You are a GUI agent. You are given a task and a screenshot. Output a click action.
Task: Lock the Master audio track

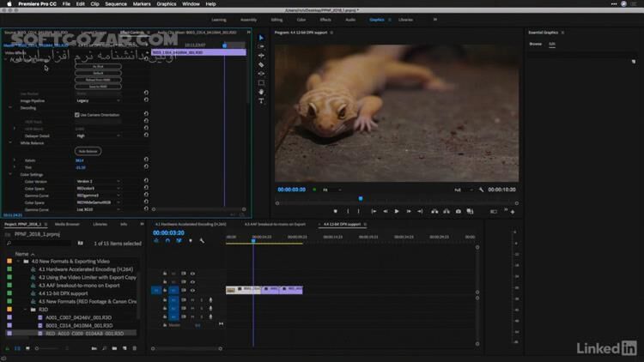[165, 325]
